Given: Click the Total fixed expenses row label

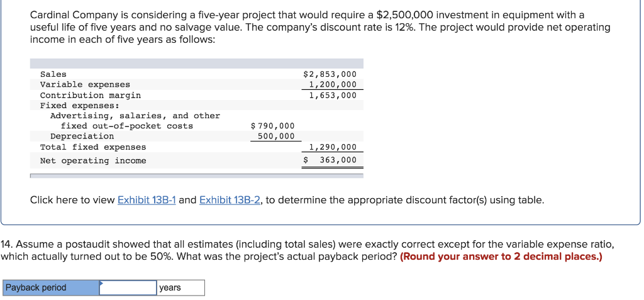Looking at the screenshot, I should coord(93,147).
